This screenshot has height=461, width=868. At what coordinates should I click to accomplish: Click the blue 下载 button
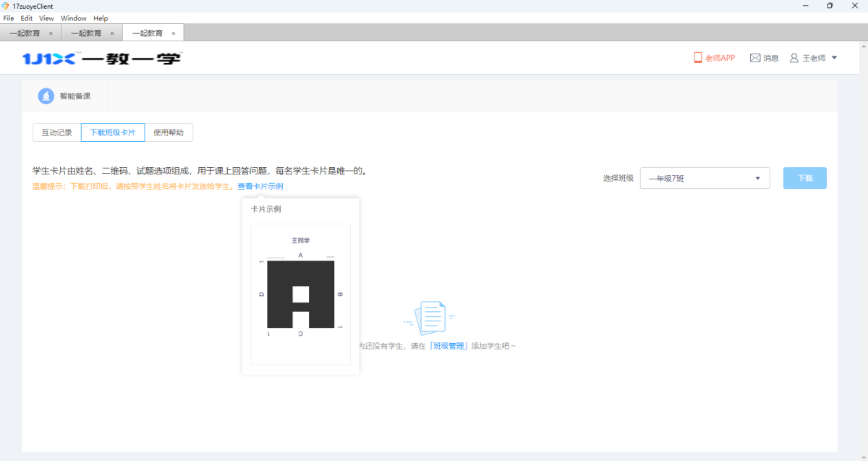tap(804, 178)
